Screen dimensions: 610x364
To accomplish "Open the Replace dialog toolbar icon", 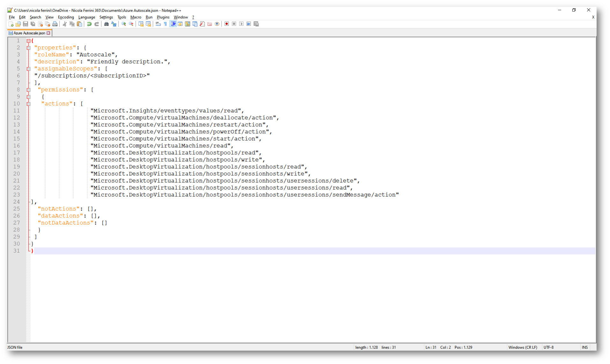I will [x=114, y=24].
